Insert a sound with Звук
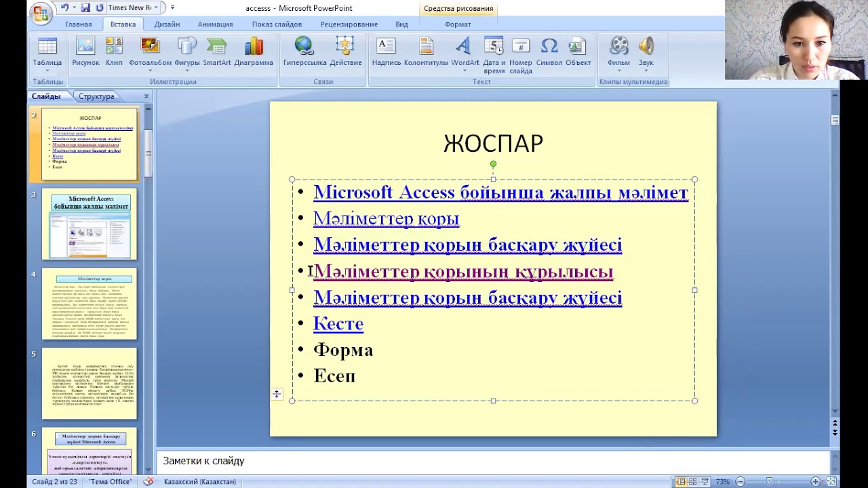Viewport: 868px width, 488px height. [x=646, y=53]
